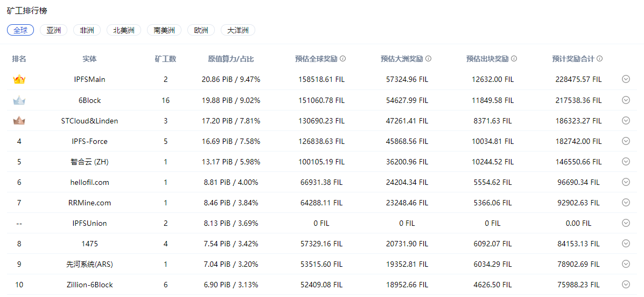Expand the IPFSMain row details
Viewport: 644px width, 297px height.
(626, 79)
